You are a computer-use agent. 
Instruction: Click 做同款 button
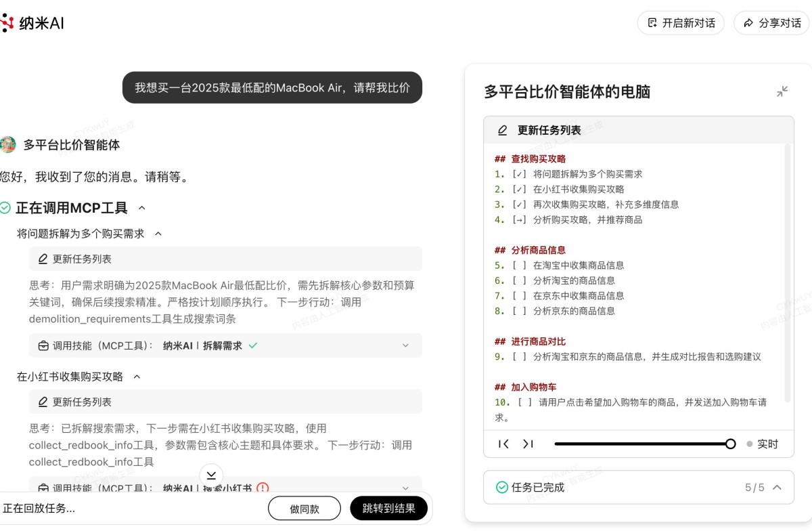pyautogui.click(x=304, y=508)
